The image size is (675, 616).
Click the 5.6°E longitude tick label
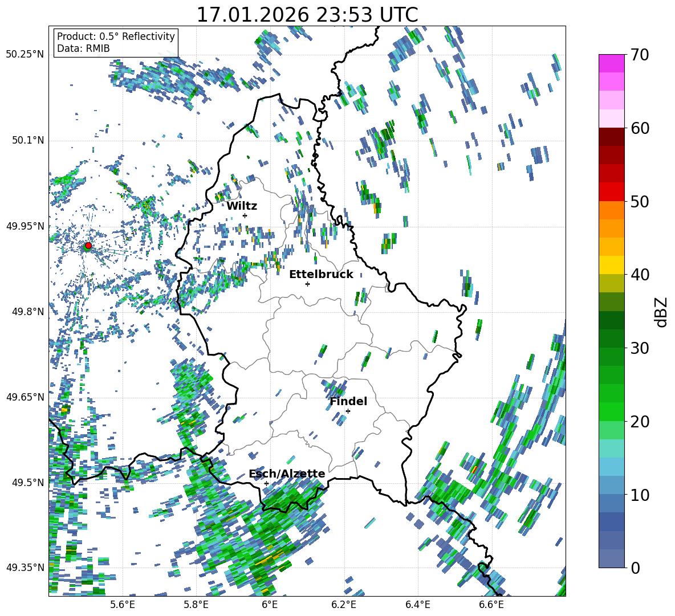(x=123, y=605)
